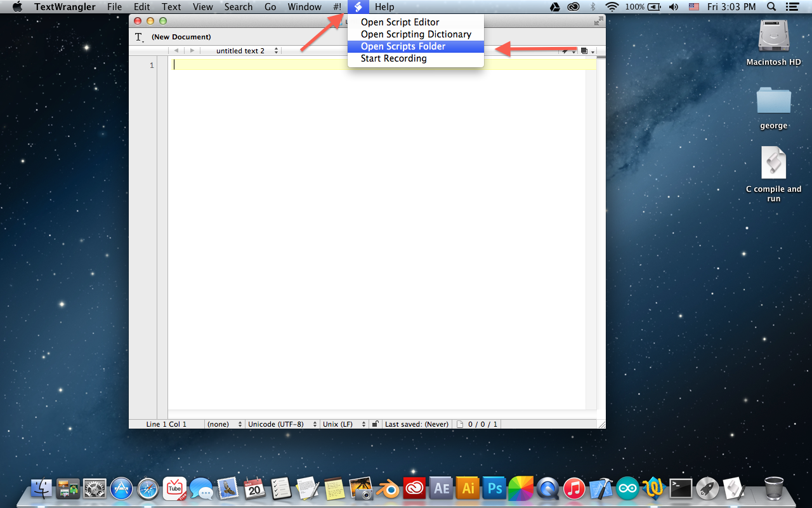Open the View menu
The width and height of the screenshot is (812, 508).
click(203, 7)
